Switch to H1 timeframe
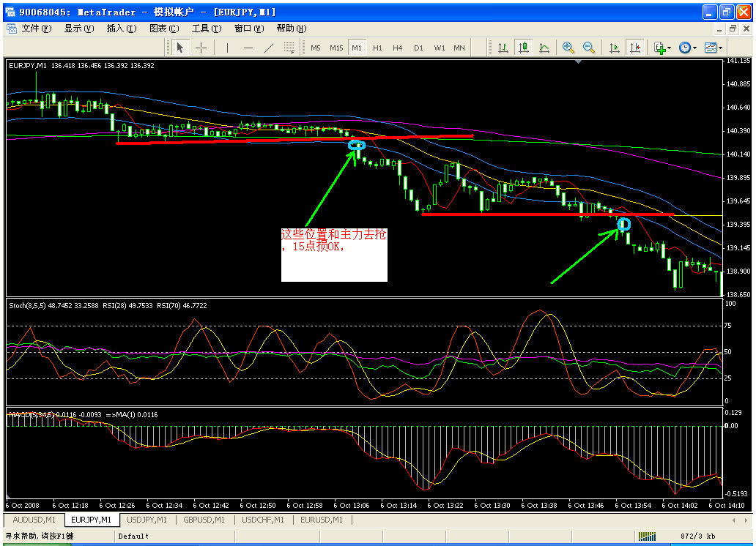 click(x=377, y=48)
